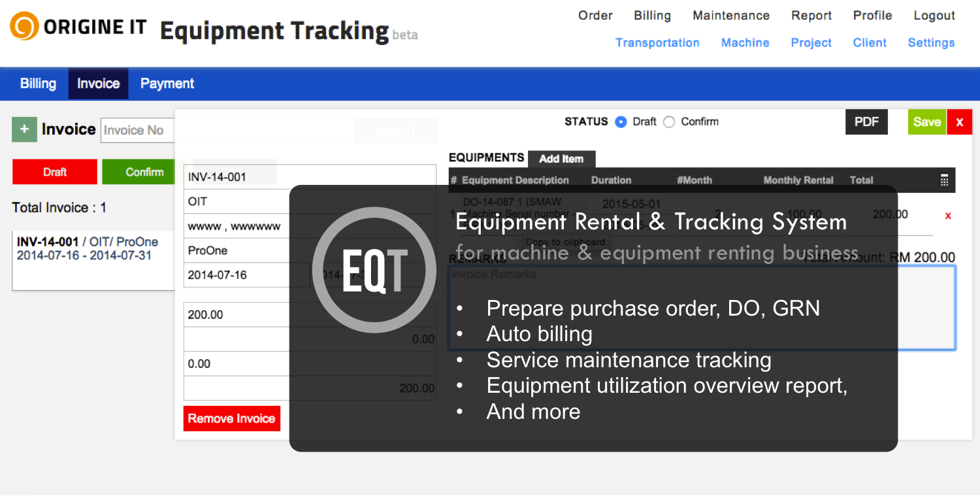Click the 0.00 left-aligned field
This screenshot has height=496, width=980.
click(310, 364)
